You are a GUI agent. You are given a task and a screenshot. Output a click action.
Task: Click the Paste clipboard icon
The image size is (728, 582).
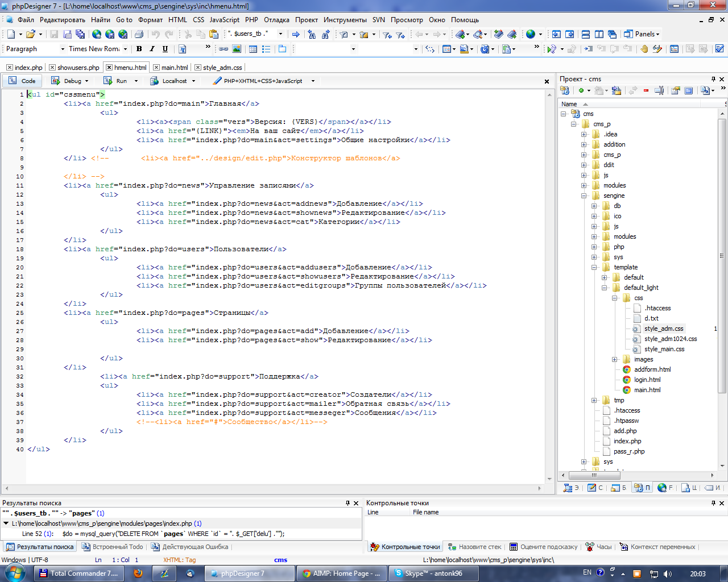pos(214,34)
